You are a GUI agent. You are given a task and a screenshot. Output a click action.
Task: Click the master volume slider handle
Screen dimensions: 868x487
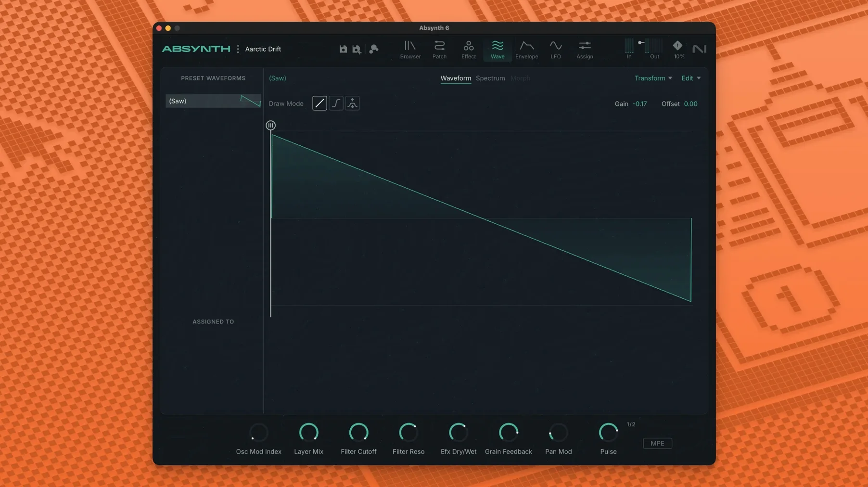click(641, 43)
